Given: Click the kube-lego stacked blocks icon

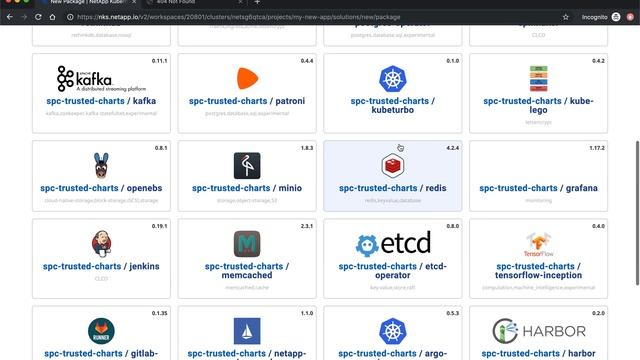Looking at the screenshot, I should click(x=538, y=78).
